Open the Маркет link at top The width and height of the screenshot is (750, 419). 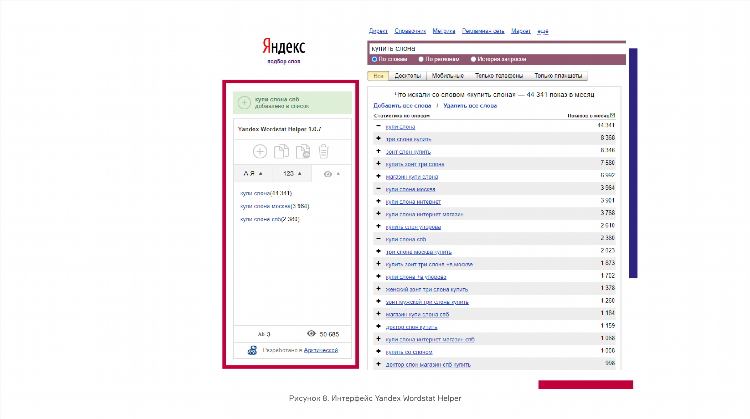tap(521, 31)
